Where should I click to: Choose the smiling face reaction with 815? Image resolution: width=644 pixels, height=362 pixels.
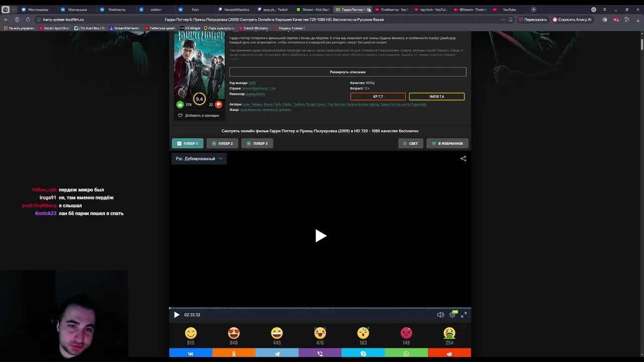point(191,333)
